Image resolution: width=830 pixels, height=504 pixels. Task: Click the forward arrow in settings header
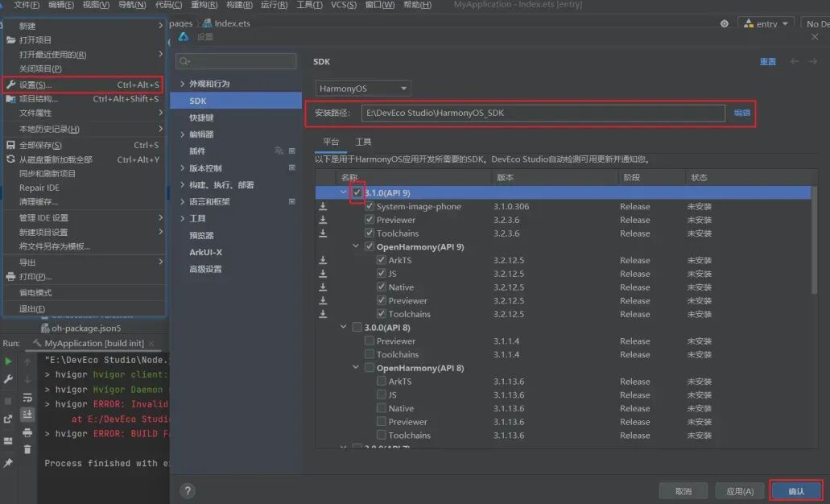812,61
